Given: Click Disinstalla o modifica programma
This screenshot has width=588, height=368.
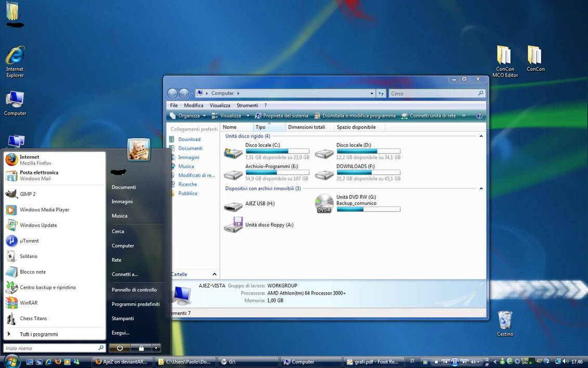Looking at the screenshot, I should click(x=355, y=116).
